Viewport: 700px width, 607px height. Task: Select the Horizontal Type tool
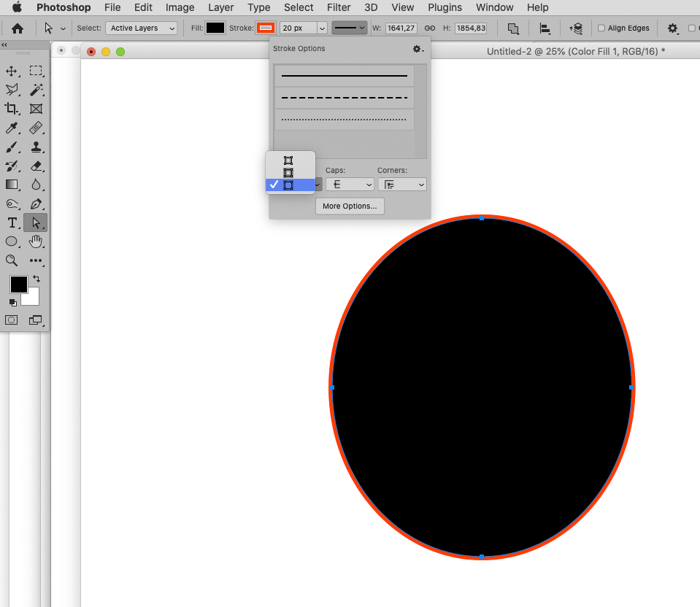11,223
